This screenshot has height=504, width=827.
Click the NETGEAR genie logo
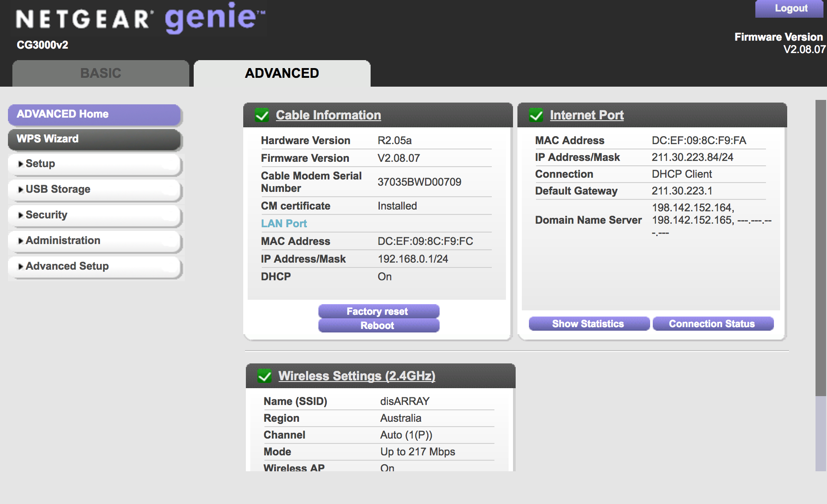pyautogui.click(x=140, y=18)
